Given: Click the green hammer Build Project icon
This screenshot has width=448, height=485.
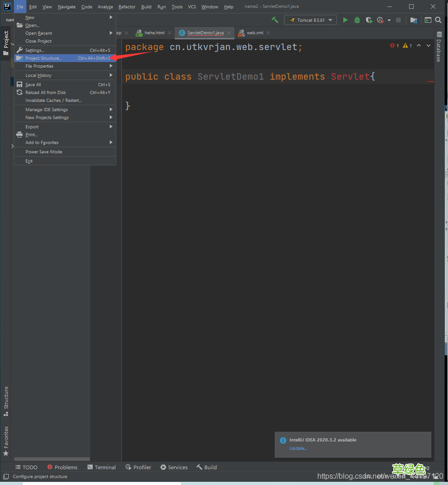Looking at the screenshot, I should (x=275, y=20).
